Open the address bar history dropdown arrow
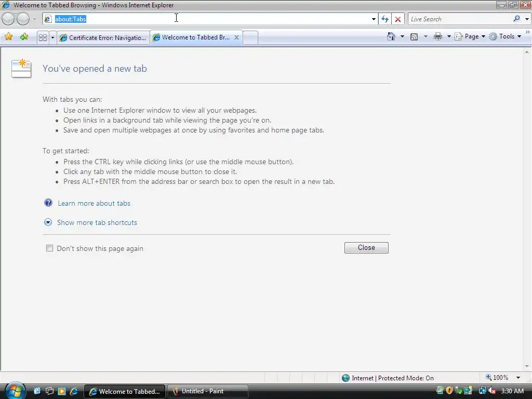Image resolution: width=532 pixels, height=399 pixels. pyautogui.click(x=374, y=19)
